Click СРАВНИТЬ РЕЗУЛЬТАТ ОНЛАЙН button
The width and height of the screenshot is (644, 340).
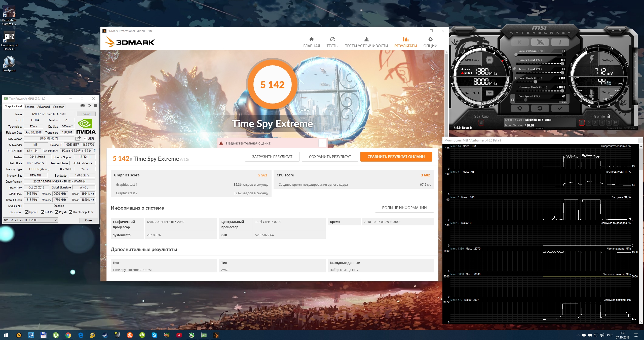click(x=396, y=157)
